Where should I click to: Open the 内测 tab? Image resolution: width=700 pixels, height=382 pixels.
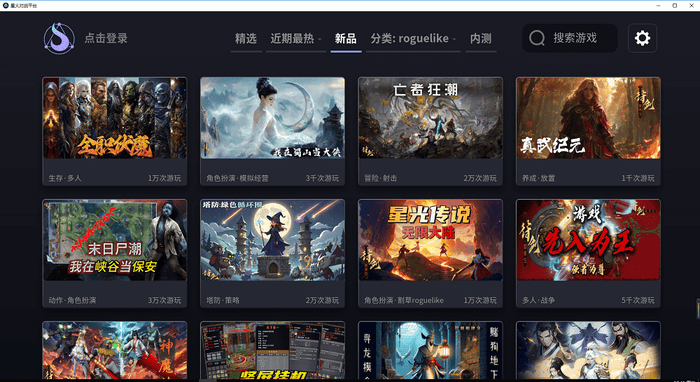(481, 38)
